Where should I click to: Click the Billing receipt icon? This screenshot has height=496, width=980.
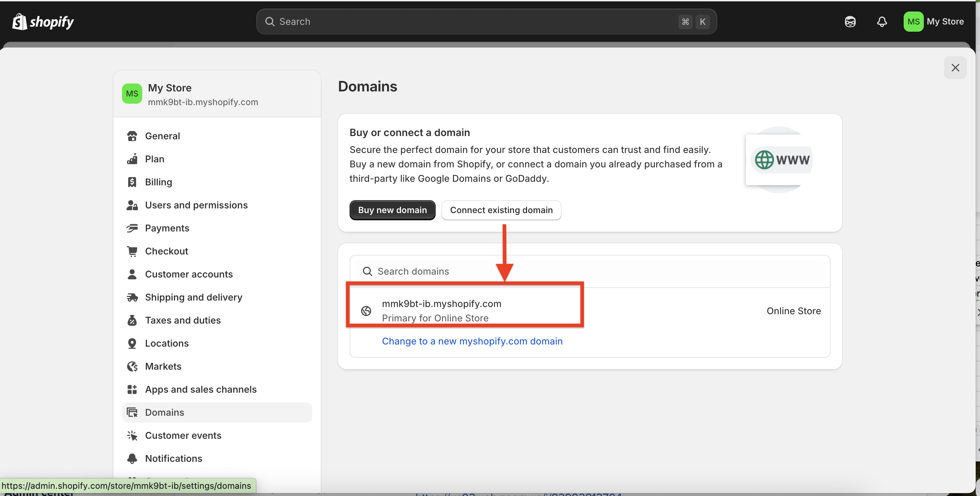coord(132,182)
